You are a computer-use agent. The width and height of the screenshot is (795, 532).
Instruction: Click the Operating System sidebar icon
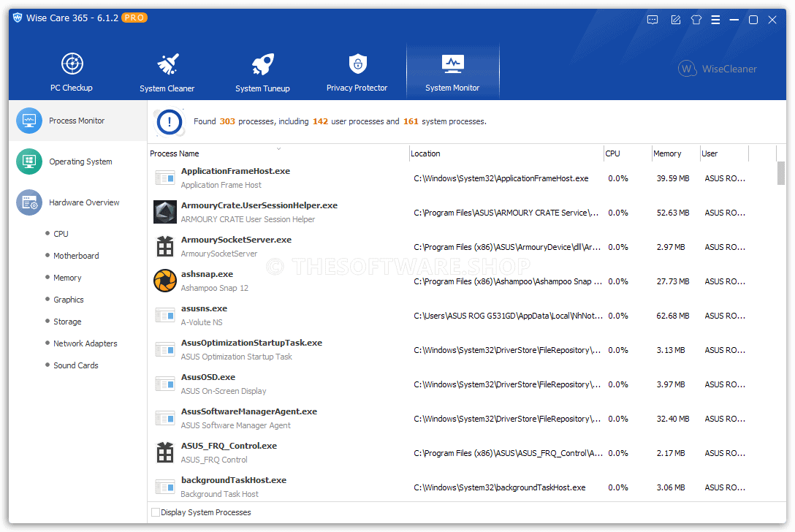pyautogui.click(x=29, y=161)
